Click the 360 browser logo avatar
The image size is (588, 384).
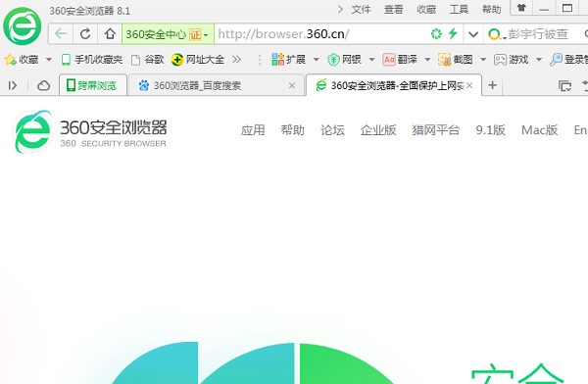23,26
